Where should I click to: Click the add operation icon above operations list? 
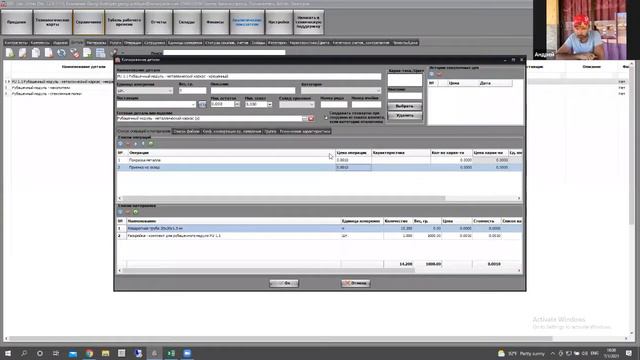pyautogui.click(x=120, y=144)
